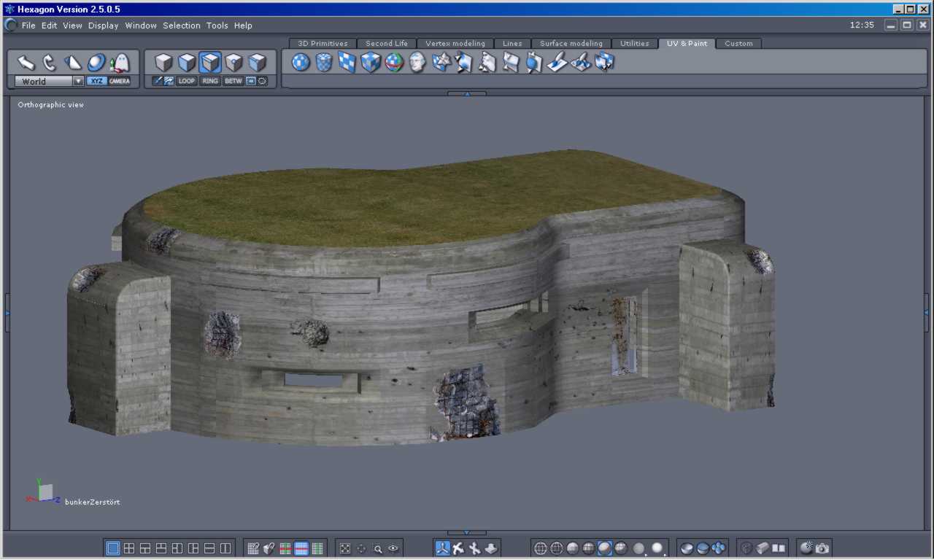The height and width of the screenshot is (560, 934).
Task: Select the wireframe sphere display mode
Action: tap(541, 548)
